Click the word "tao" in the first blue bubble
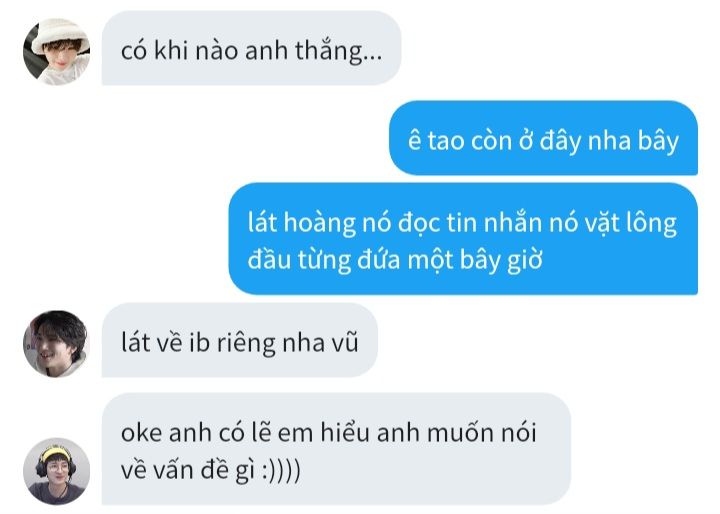720x514 pixels. click(x=446, y=141)
